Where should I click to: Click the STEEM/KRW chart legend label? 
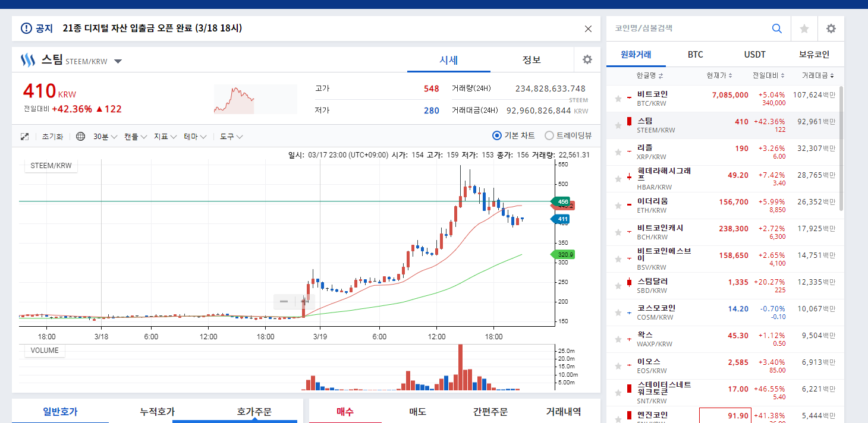point(51,166)
